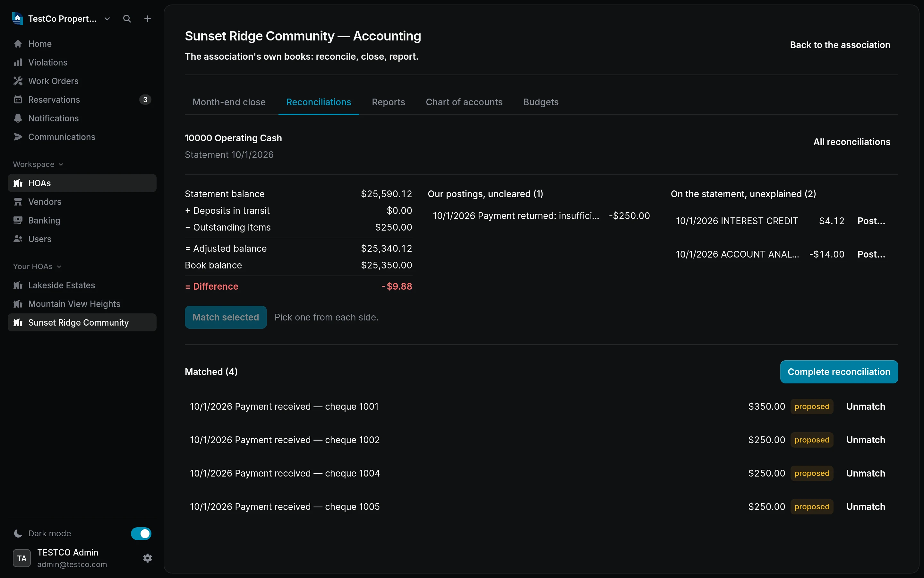Click the HOAs building icon

(x=18, y=183)
